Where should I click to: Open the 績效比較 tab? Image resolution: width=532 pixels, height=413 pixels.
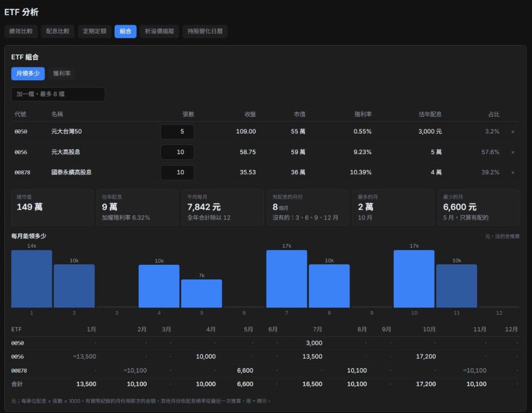[21, 31]
